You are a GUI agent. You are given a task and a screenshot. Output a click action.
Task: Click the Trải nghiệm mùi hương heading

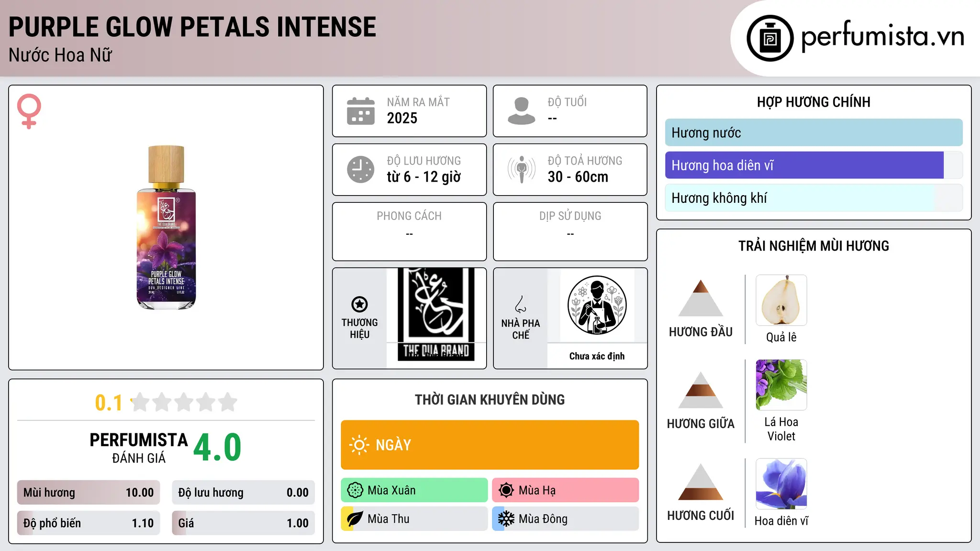813,246
